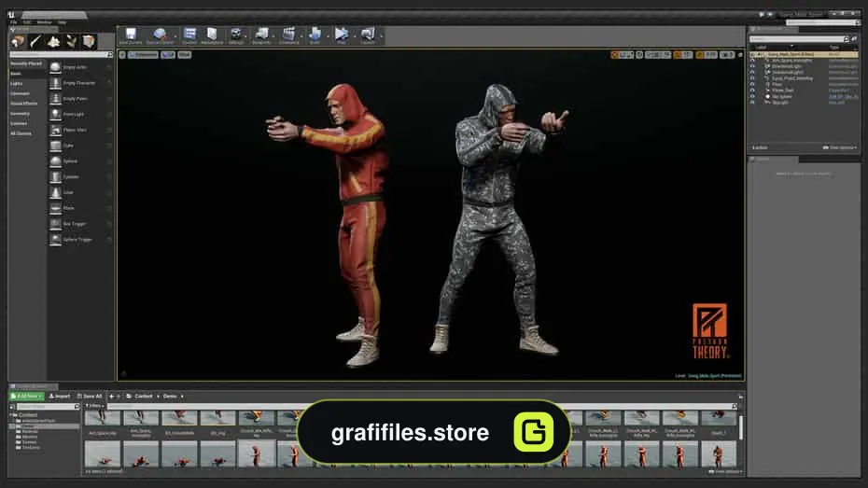Open the Perspective viewport dropdown
Screen dimensions: 868x488
[144, 55]
